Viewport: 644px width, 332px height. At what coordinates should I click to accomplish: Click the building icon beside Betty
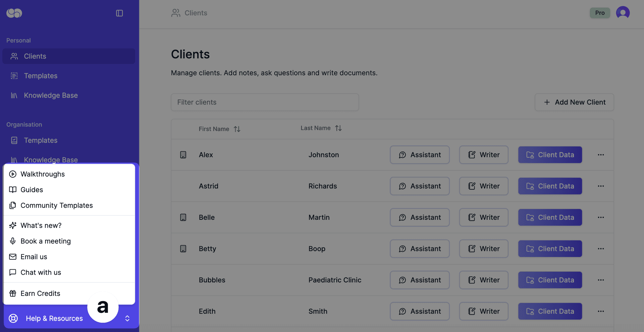coord(183,249)
